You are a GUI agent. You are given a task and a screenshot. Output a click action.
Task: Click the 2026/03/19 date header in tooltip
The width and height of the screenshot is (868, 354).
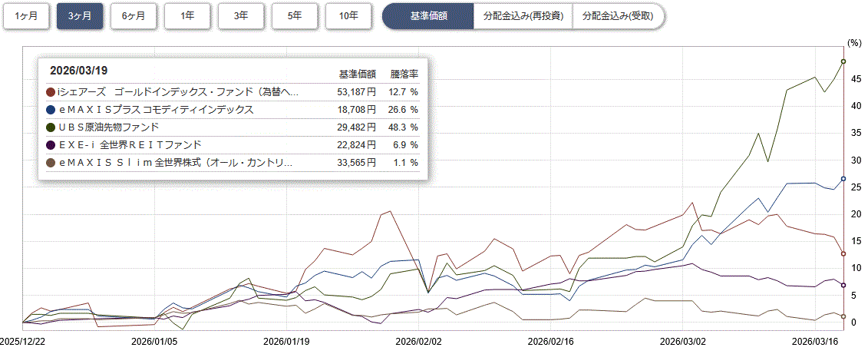pos(78,70)
